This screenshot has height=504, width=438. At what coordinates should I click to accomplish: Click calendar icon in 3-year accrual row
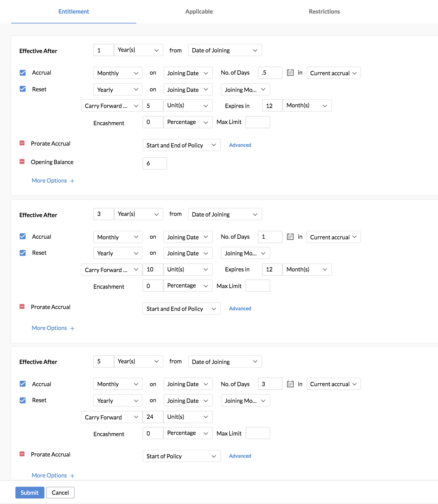pyautogui.click(x=290, y=237)
